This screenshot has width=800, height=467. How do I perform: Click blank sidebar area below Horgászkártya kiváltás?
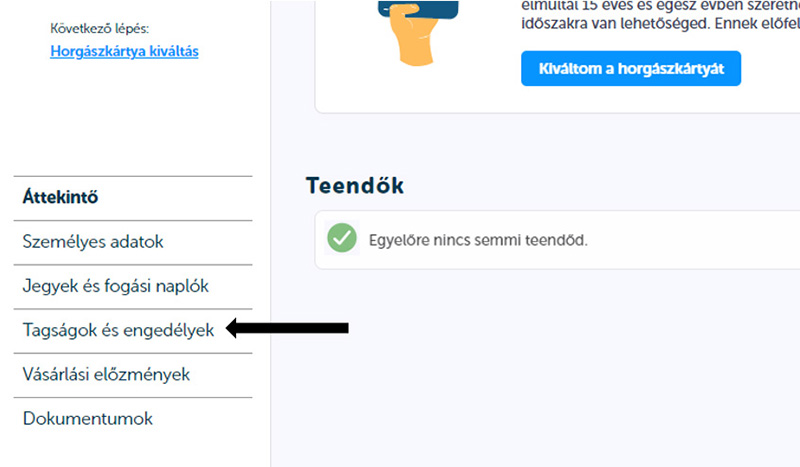133,117
